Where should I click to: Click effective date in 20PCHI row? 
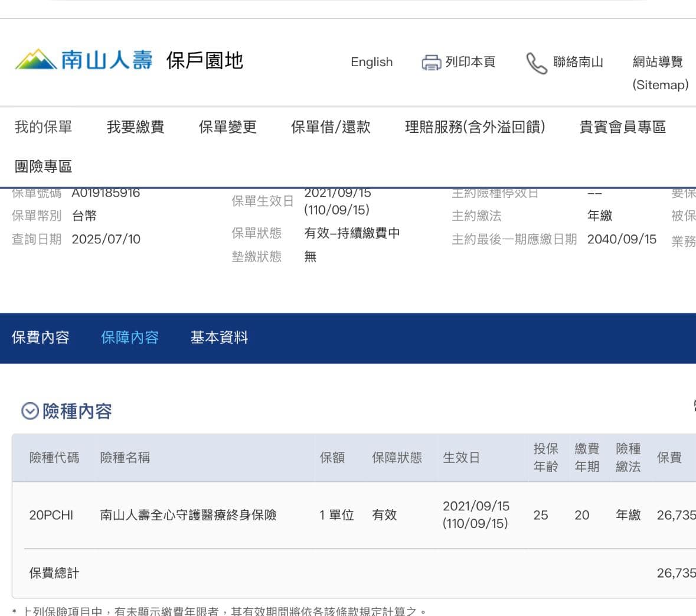pyautogui.click(x=476, y=515)
